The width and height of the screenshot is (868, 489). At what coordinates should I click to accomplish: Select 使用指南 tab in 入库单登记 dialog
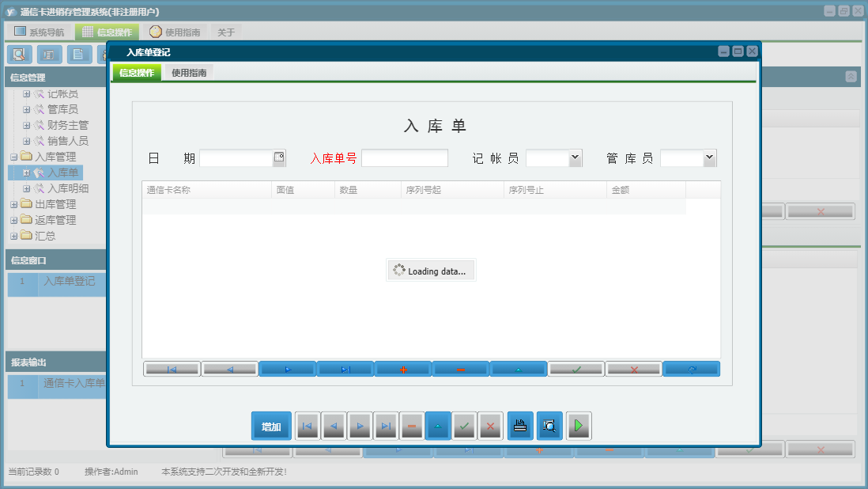tap(189, 73)
